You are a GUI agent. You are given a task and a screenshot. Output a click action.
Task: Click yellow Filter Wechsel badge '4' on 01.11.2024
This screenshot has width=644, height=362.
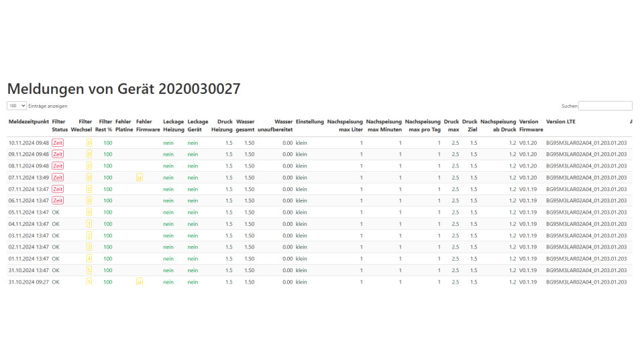pos(89,259)
